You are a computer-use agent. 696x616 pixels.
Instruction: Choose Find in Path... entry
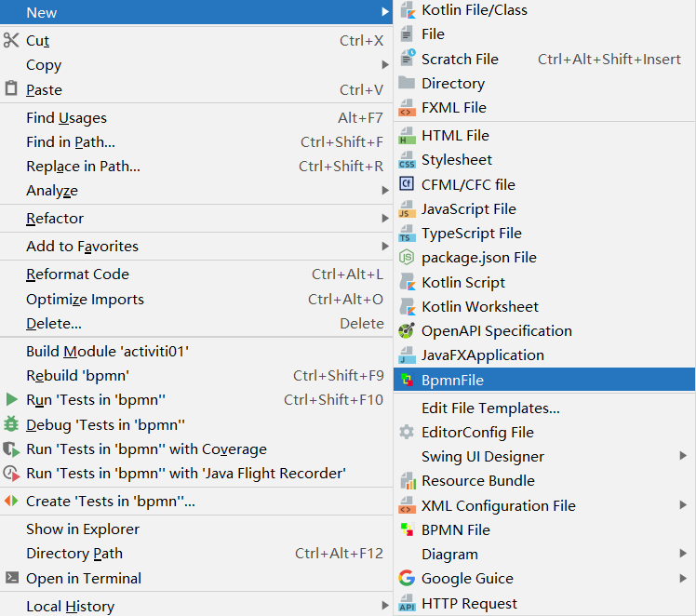(x=196, y=142)
